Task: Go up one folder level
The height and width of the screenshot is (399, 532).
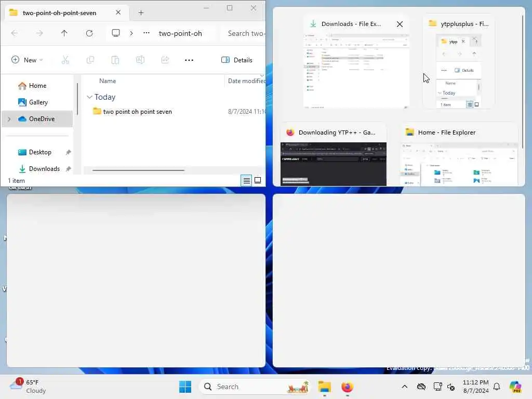Action: (x=64, y=33)
